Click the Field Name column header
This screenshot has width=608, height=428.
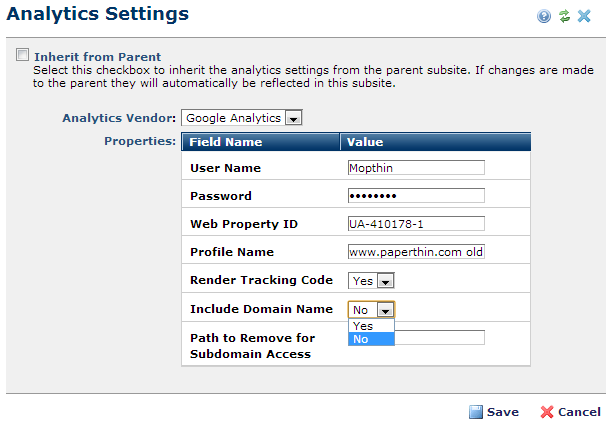(261, 142)
